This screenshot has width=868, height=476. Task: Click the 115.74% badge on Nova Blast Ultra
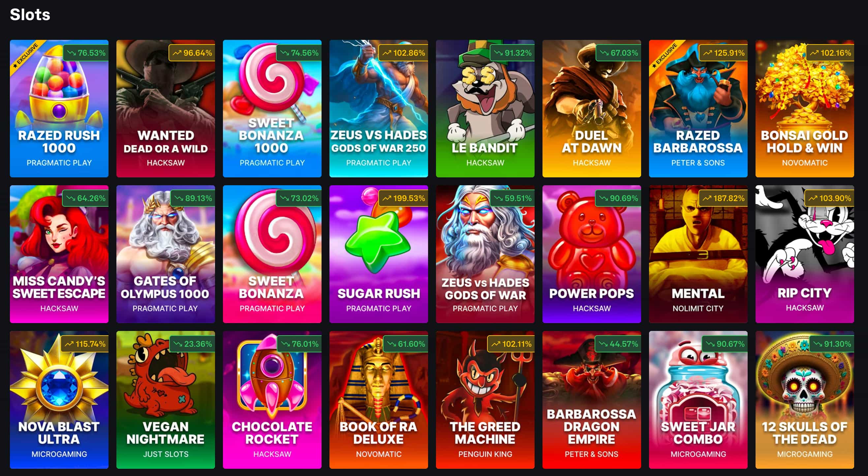(84, 344)
